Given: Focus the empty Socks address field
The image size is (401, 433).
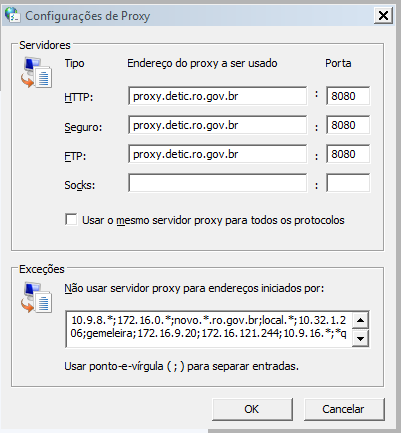Looking at the screenshot, I should click(x=217, y=183).
